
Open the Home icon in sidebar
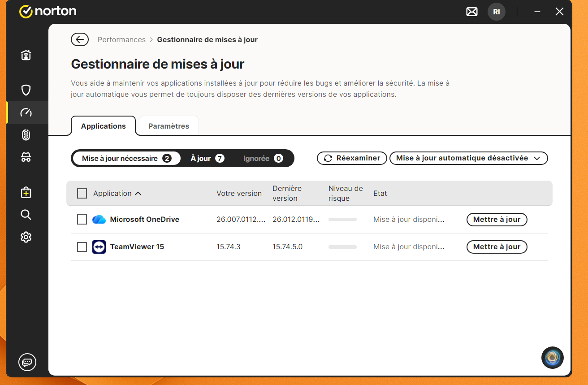[x=26, y=56]
